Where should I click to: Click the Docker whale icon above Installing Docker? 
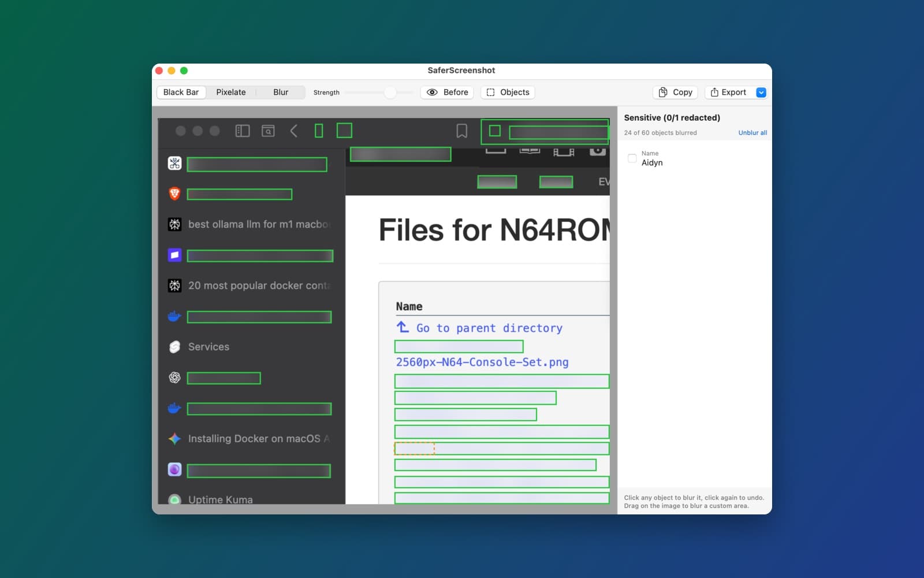tap(174, 408)
